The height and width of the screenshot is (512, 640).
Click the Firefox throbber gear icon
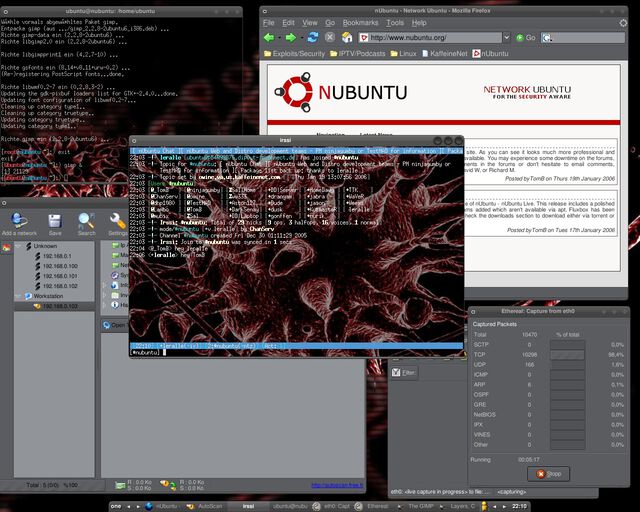[x=623, y=23]
